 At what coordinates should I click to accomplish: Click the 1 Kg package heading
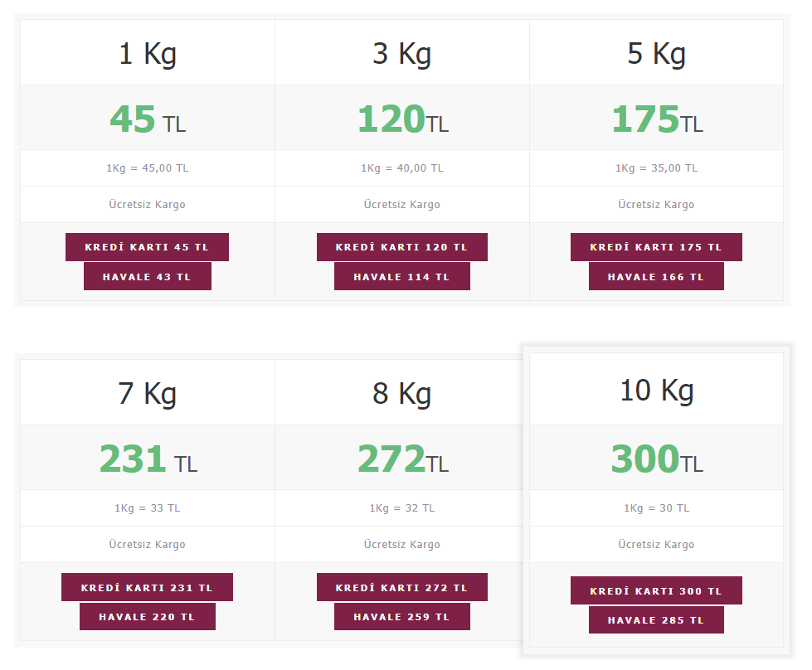click(x=148, y=54)
